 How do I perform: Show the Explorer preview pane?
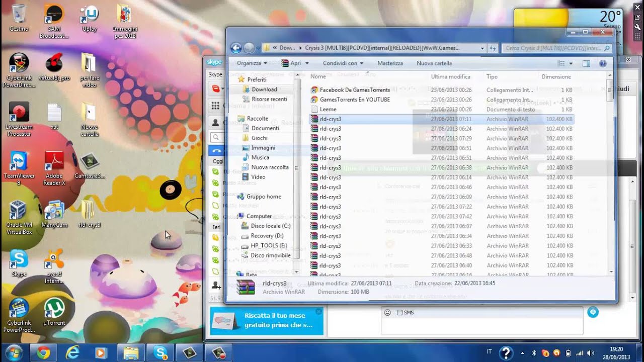click(x=586, y=63)
